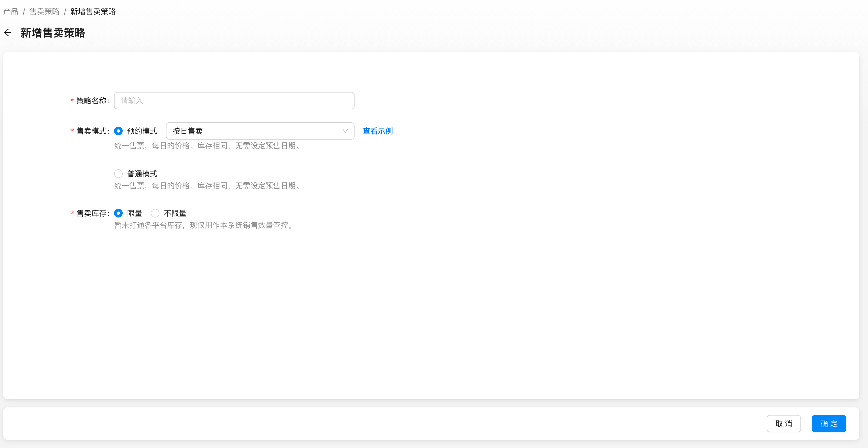This screenshot has width=868, height=448.
Task: Click the 确定 button
Action: (829, 424)
